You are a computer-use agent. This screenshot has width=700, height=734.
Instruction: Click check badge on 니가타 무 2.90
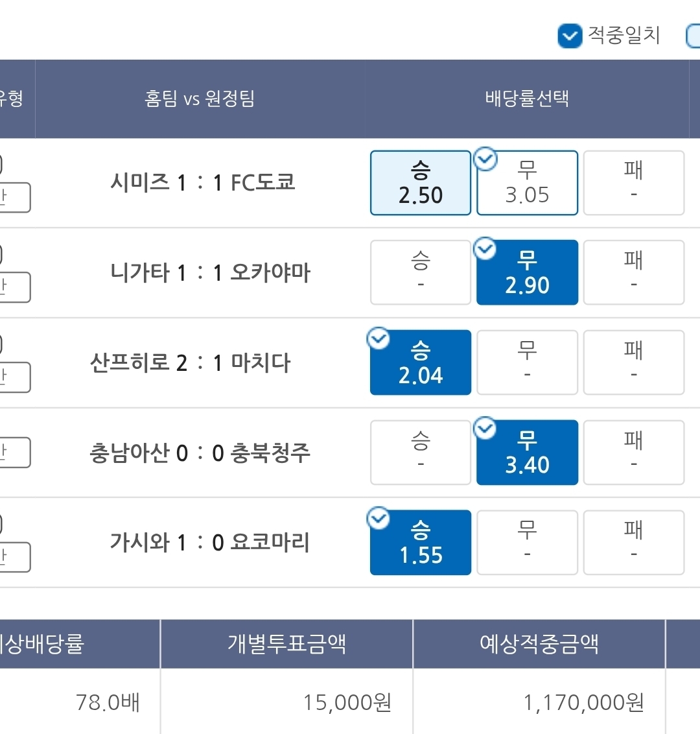pos(485,248)
